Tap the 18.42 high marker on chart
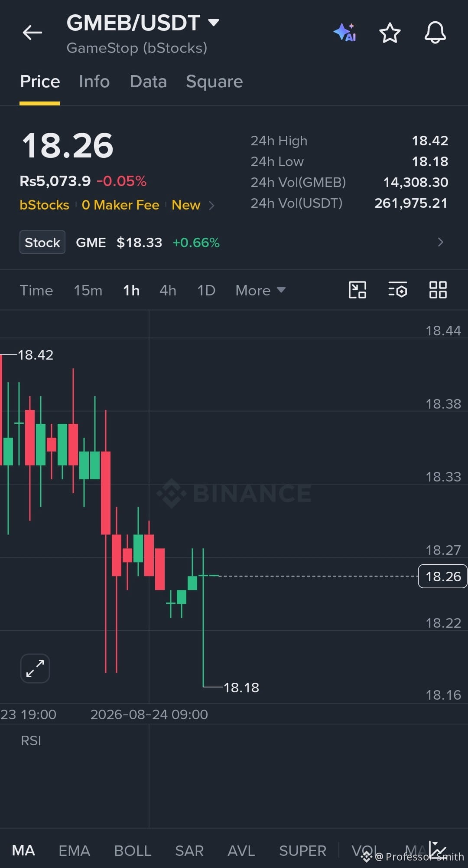This screenshot has height=868, width=468. (x=36, y=355)
